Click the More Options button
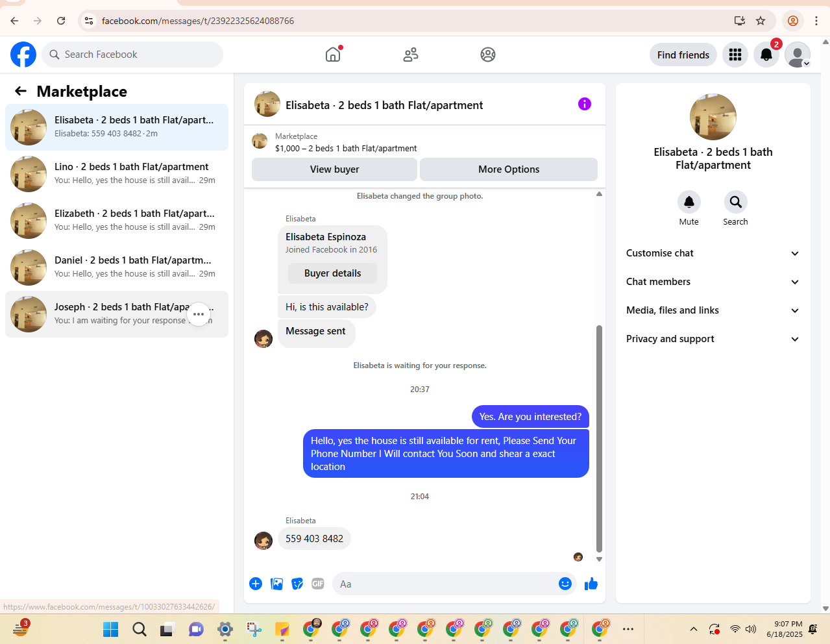 509,169
